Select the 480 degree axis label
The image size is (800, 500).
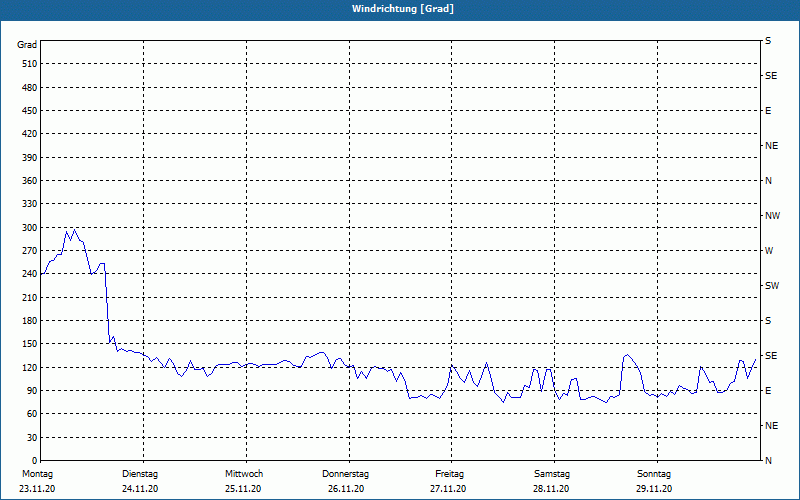coord(30,87)
